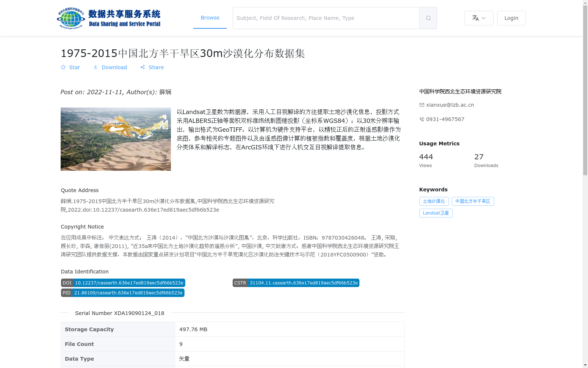Click the CSTR identifier badge
This screenshot has height=368, width=588.
click(296, 283)
